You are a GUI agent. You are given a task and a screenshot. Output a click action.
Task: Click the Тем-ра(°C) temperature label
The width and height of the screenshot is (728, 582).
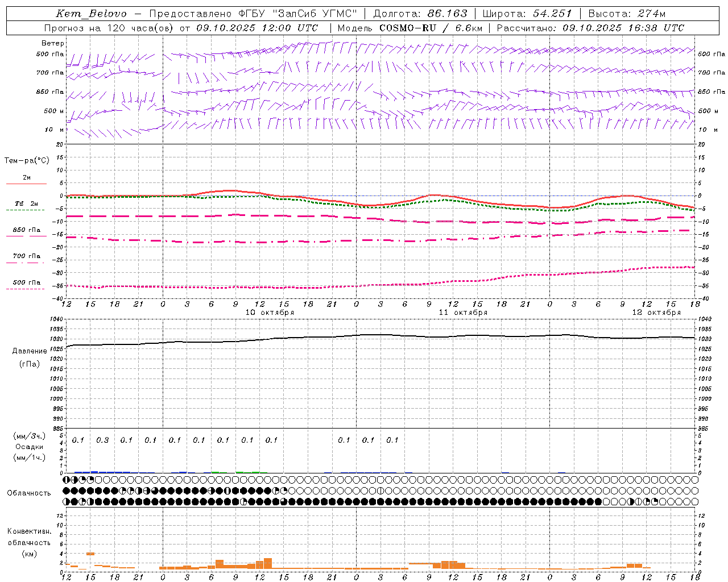click(x=27, y=161)
